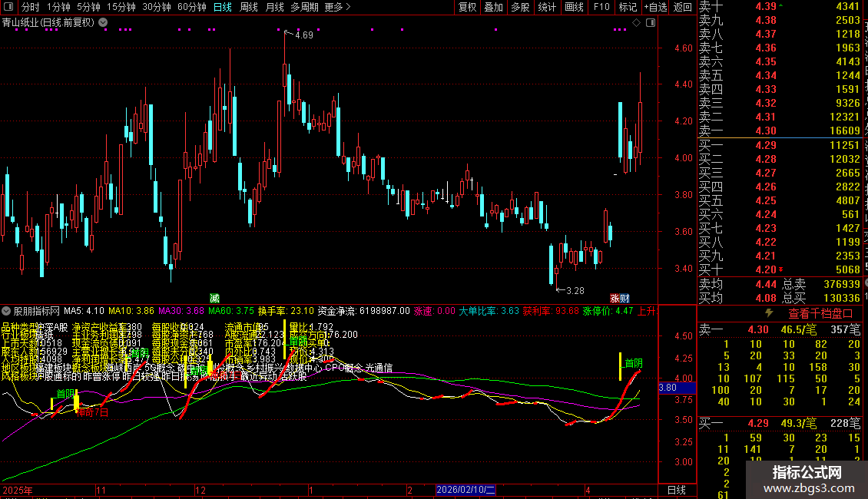The width and height of the screenshot is (868, 499).
Task: Select the 日线 daily period
Action: coord(223,7)
